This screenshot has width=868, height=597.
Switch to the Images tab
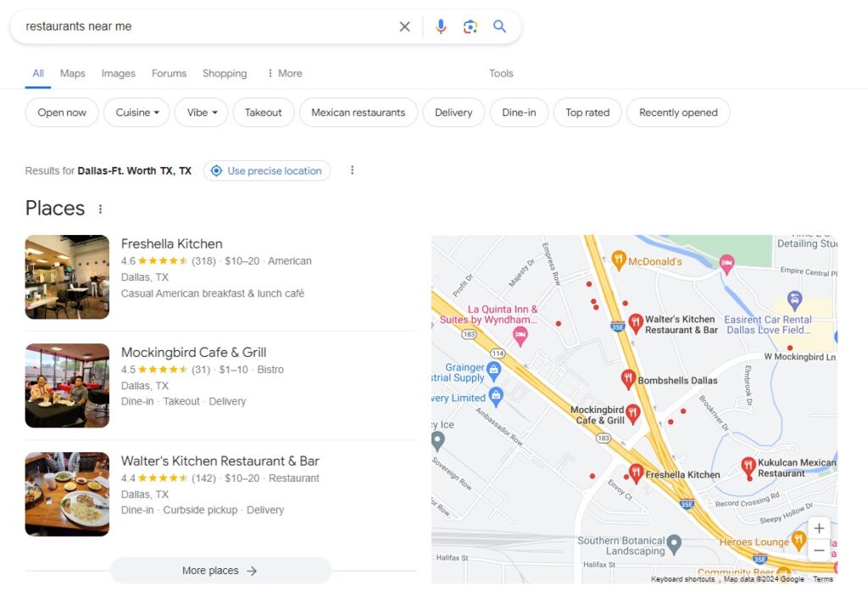119,73
